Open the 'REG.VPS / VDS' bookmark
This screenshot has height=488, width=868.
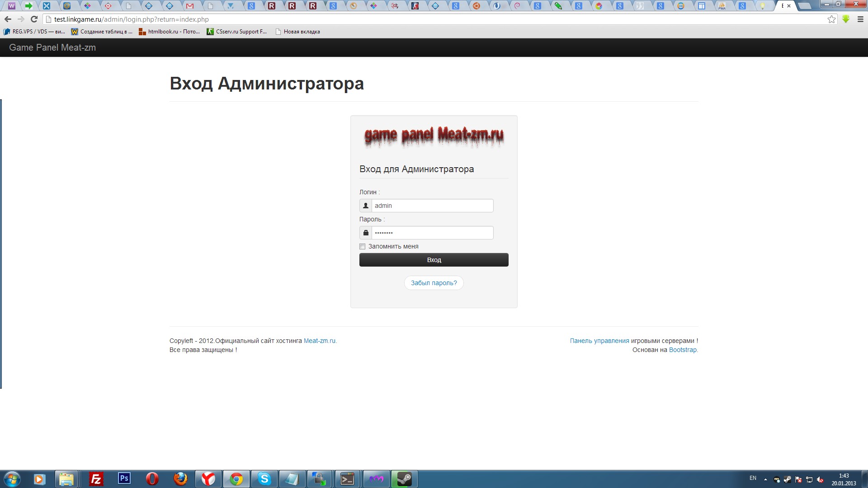coord(34,32)
